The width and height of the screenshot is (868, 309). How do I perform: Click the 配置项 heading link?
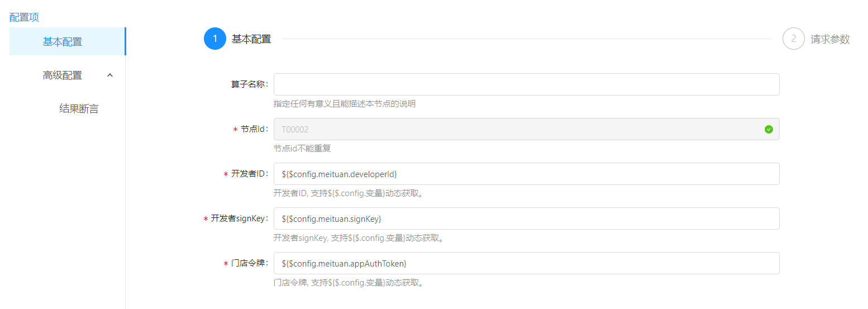point(24,17)
